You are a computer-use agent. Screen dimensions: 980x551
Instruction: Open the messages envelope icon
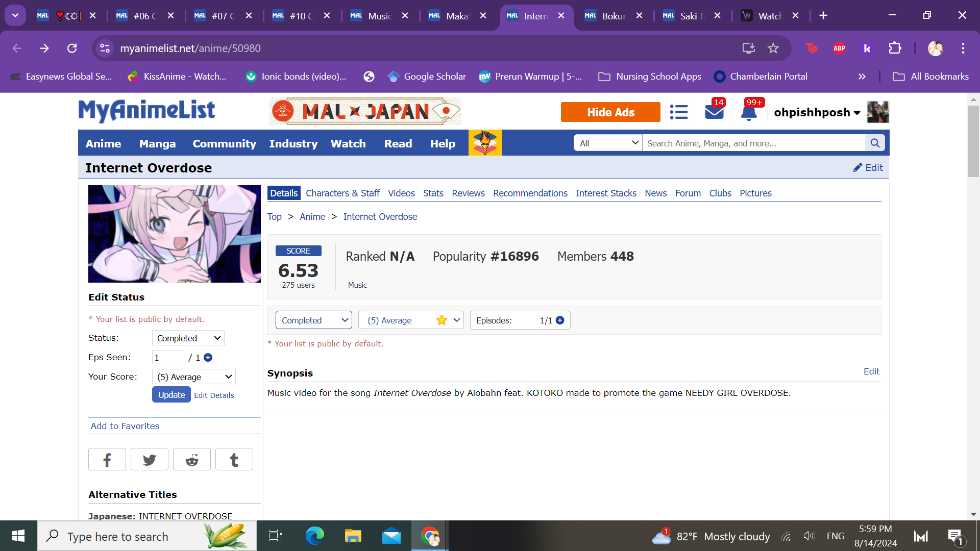click(714, 112)
